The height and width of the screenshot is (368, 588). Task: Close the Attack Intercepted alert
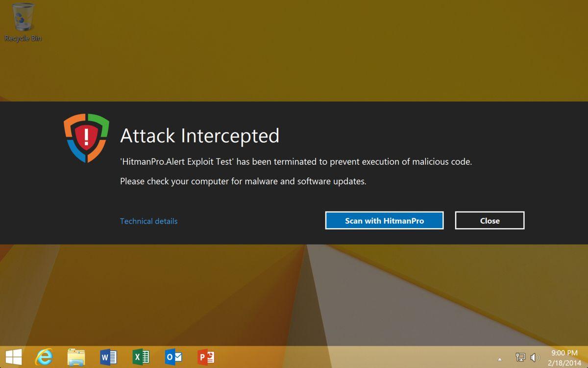click(490, 221)
